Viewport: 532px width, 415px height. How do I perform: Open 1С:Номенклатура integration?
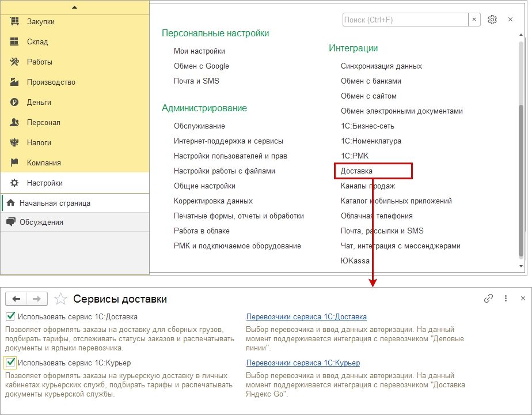coord(371,141)
